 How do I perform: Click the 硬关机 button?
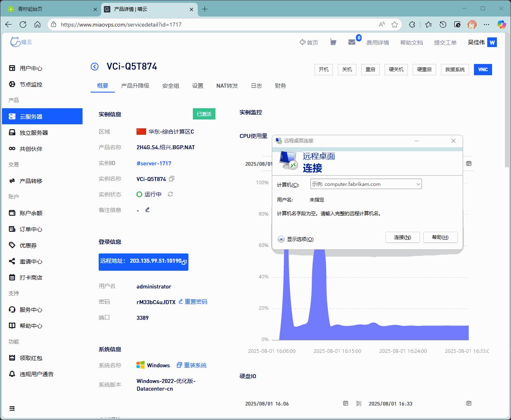coord(396,70)
